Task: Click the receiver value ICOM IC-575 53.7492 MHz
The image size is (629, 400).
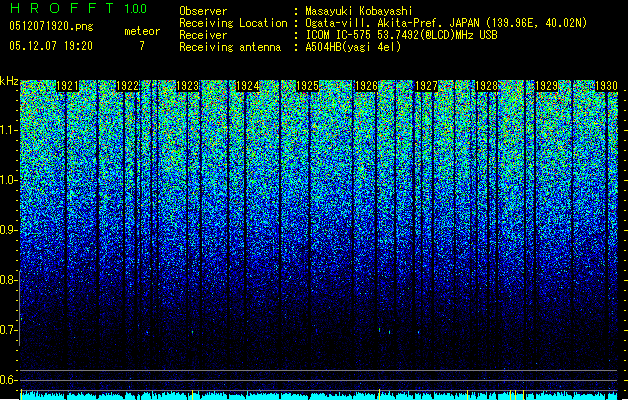Action: (401, 35)
